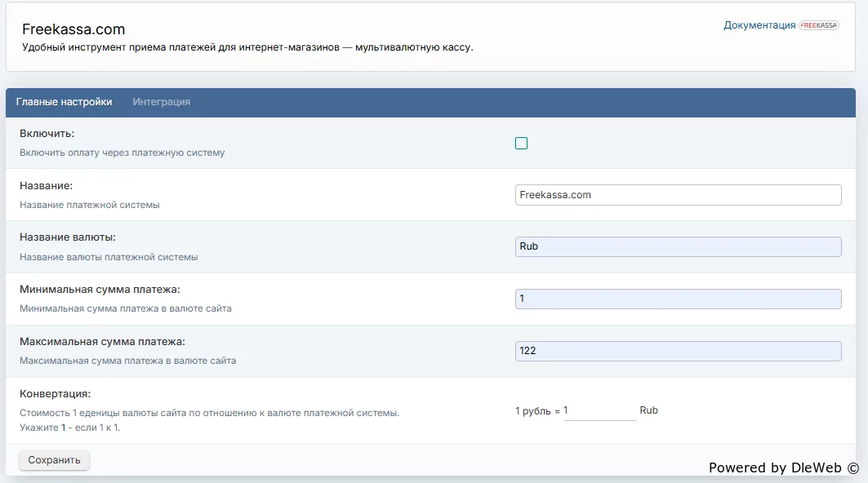
Task: Switch to Главные настройки tab
Action: [65, 102]
